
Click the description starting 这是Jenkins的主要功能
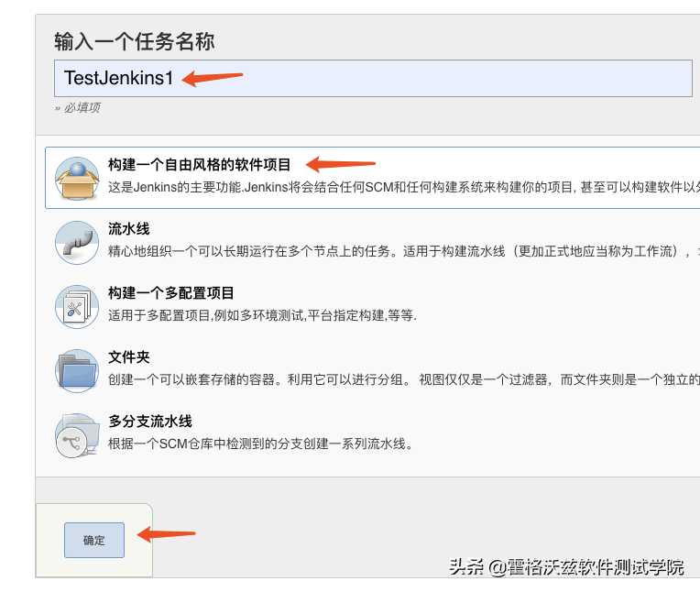coord(404,187)
